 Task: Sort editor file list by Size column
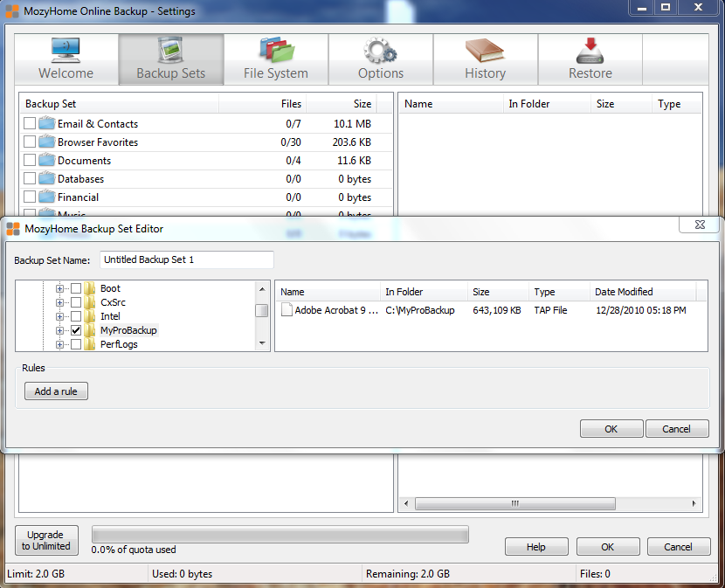coord(498,292)
